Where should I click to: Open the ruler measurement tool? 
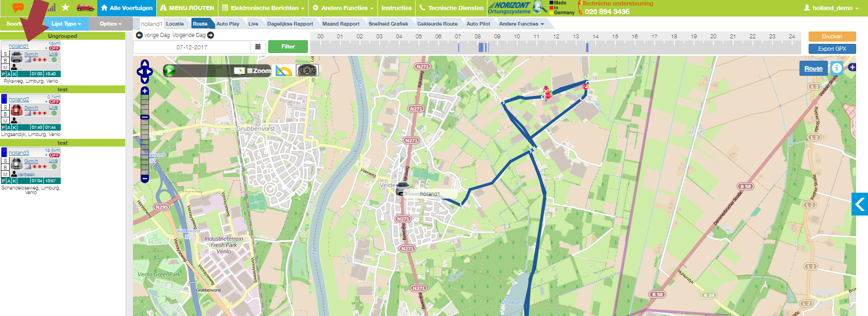click(284, 71)
